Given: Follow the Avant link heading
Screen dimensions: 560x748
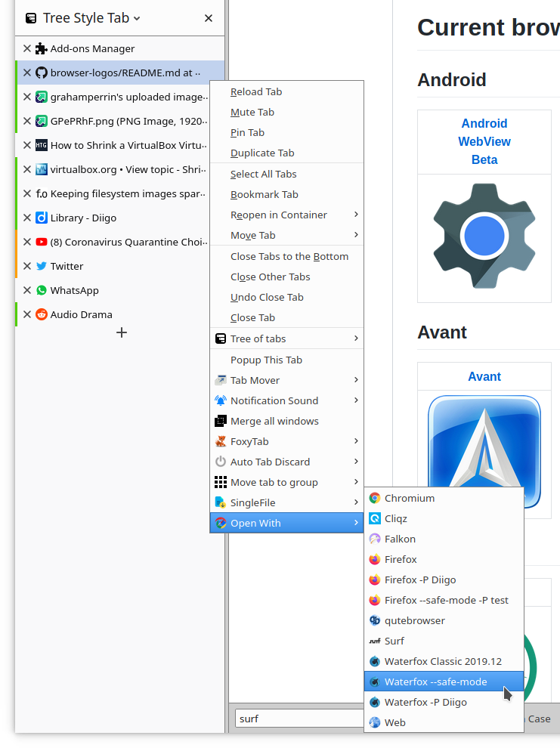Looking at the screenshot, I should click(484, 376).
